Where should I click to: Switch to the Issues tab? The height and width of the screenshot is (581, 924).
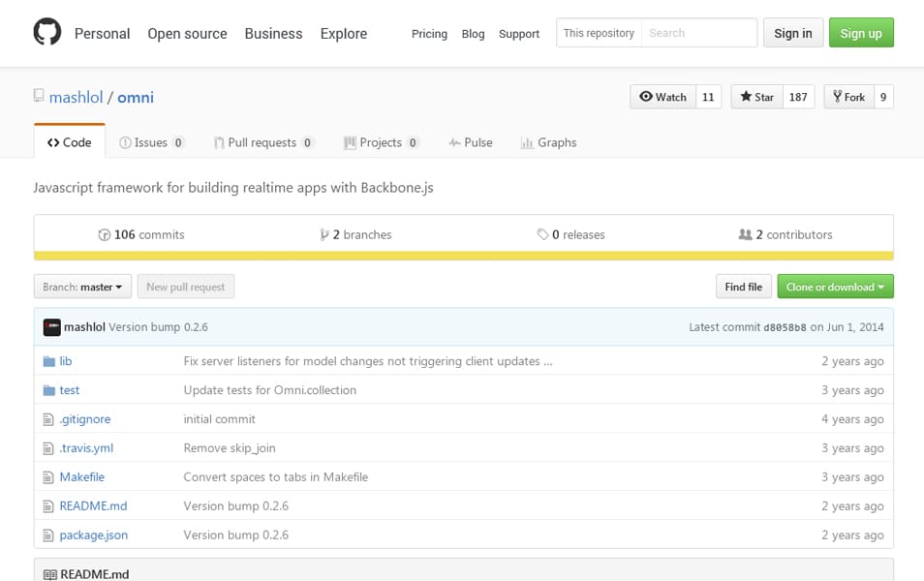[x=151, y=142]
